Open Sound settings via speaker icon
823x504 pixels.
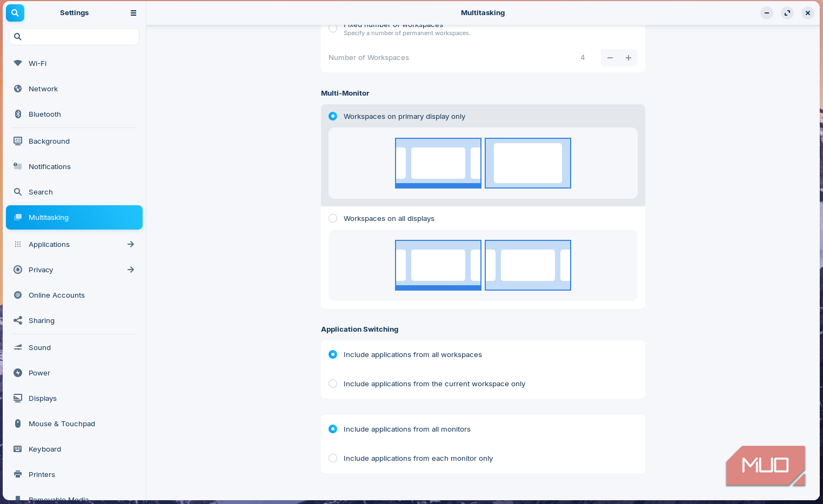click(18, 347)
